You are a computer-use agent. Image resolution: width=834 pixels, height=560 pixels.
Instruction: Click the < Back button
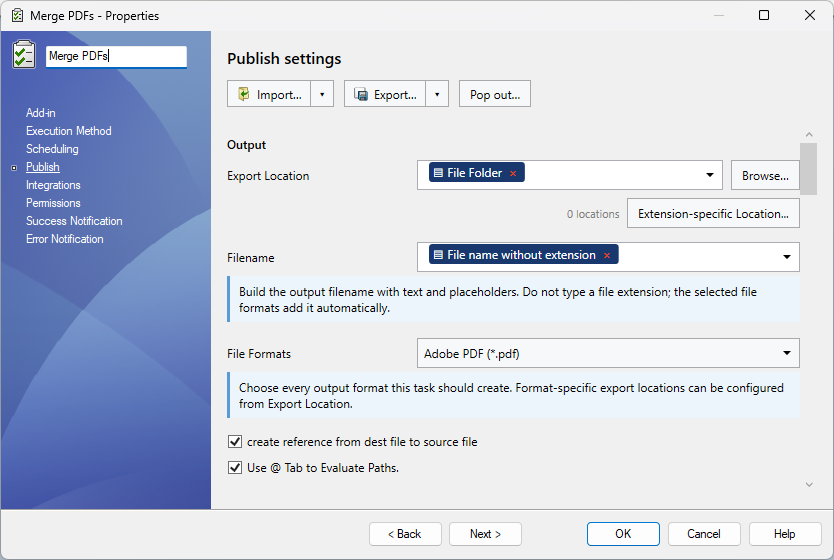click(405, 534)
